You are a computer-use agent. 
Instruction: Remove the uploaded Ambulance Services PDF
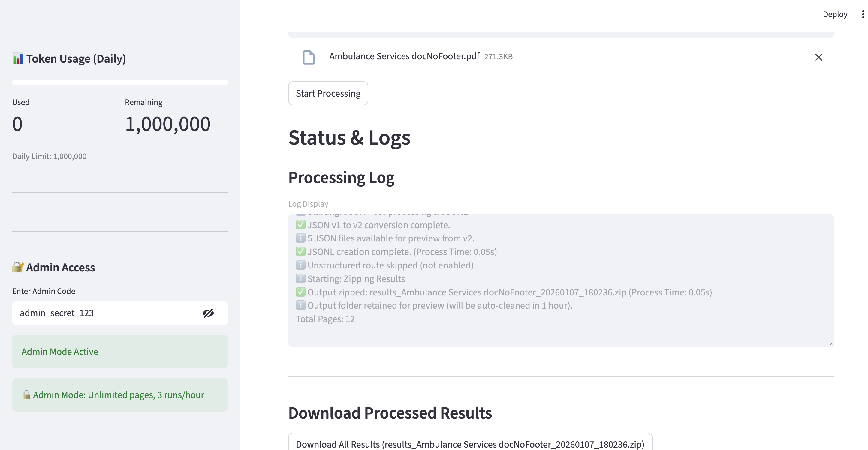(818, 57)
